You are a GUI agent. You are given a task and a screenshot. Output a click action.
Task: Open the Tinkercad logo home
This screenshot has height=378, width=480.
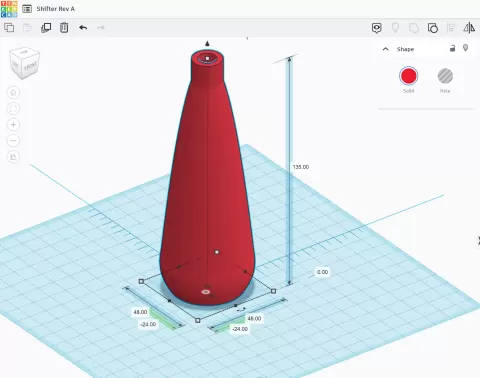(x=9, y=9)
